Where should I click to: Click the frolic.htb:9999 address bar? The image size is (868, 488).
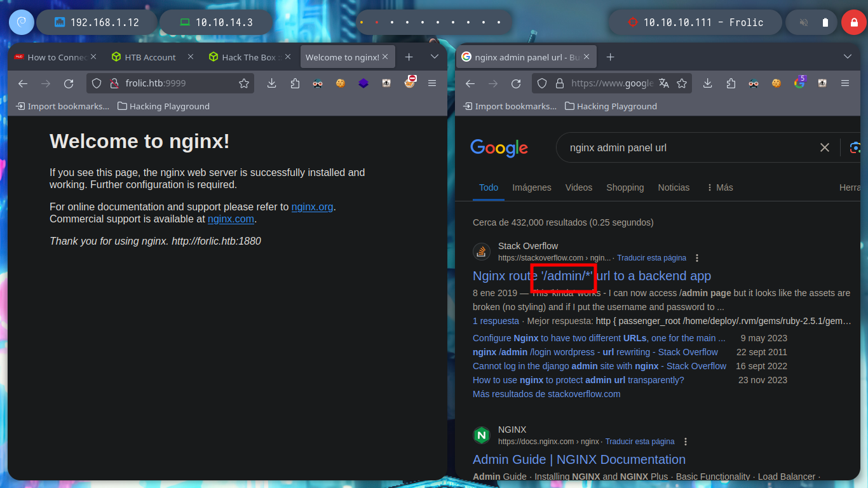[x=170, y=83]
